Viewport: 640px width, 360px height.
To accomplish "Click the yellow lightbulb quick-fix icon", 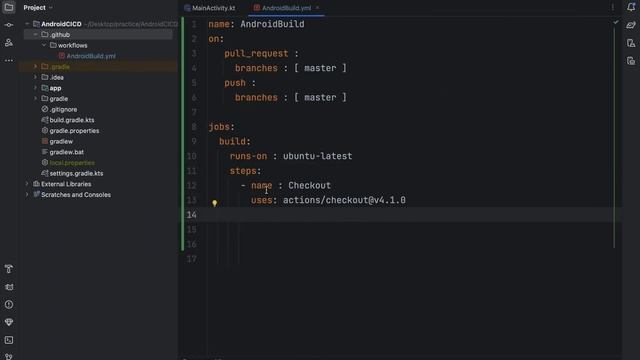I will 214,203.
